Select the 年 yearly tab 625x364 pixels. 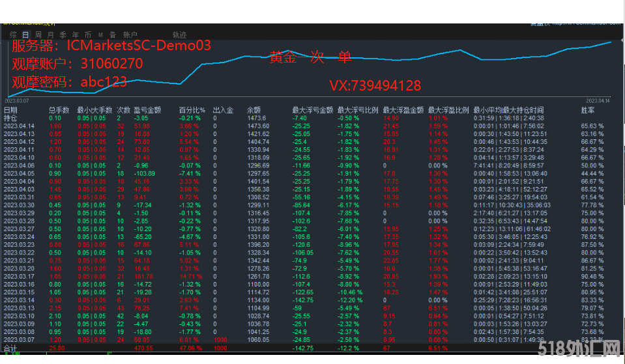pos(76,35)
